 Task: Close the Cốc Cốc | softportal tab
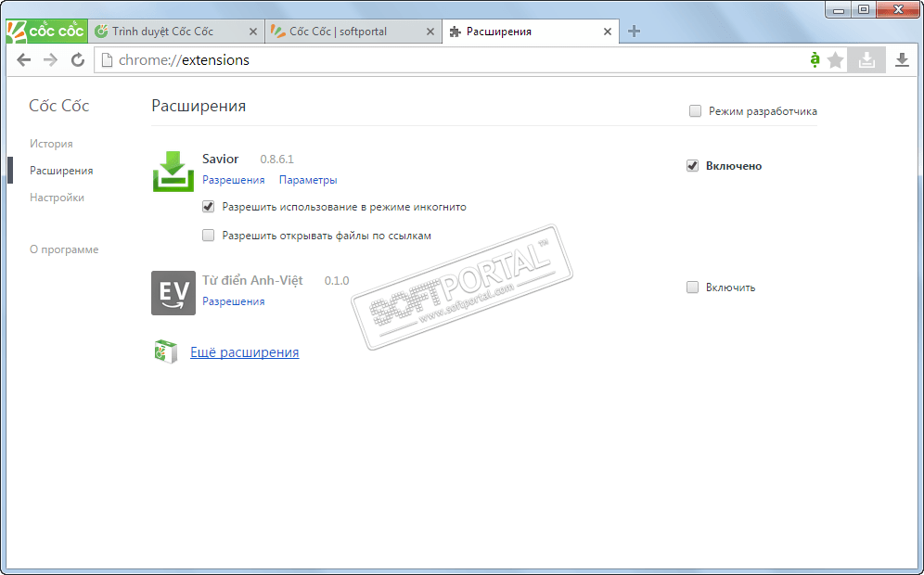pyautogui.click(x=430, y=32)
